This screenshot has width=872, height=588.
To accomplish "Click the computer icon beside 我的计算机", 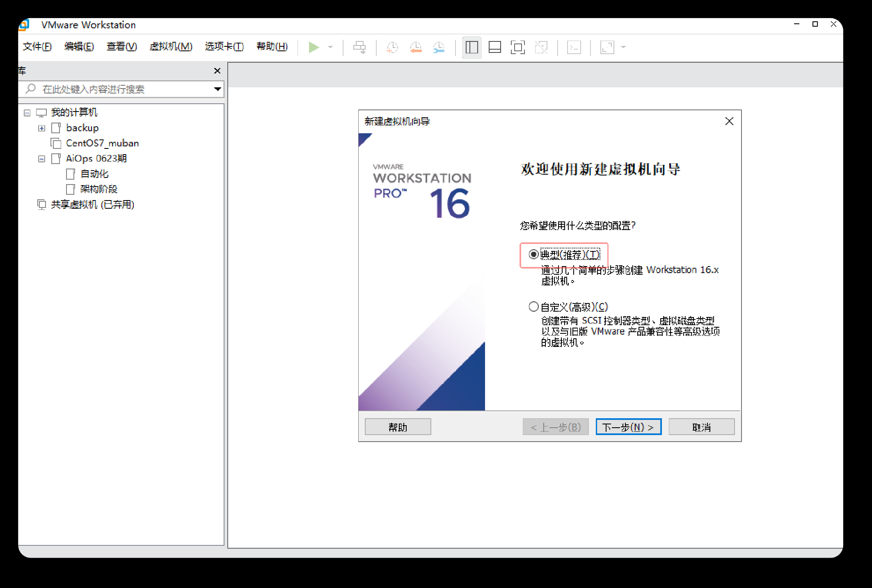I will 41,113.
